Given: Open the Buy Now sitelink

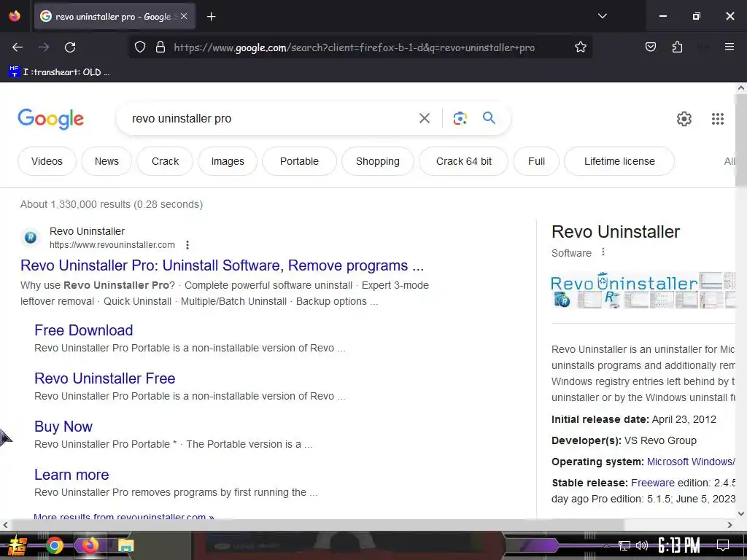Looking at the screenshot, I should [63, 426].
